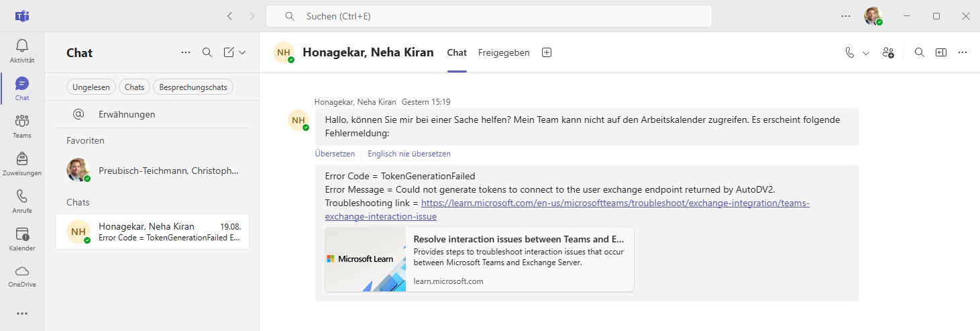This screenshot has width=980, height=331.
Task: Open chat with Honagekar, Neha Kiran
Action: tap(152, 232)
